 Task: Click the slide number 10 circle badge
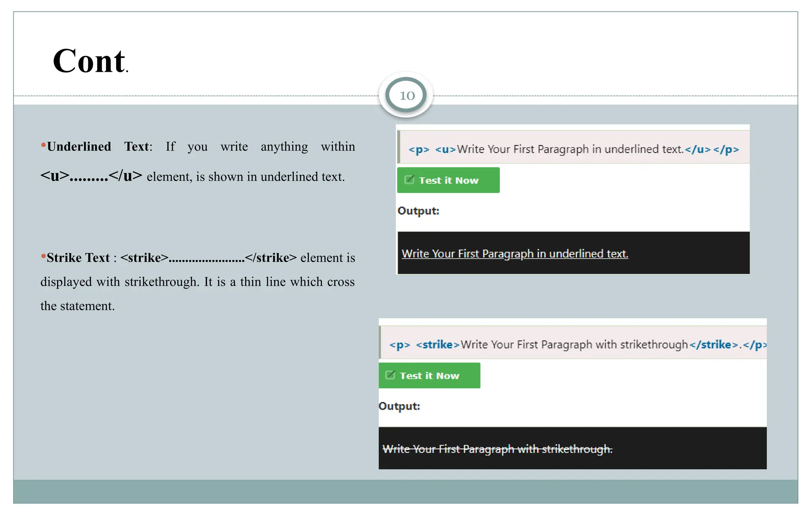(406, 95)
